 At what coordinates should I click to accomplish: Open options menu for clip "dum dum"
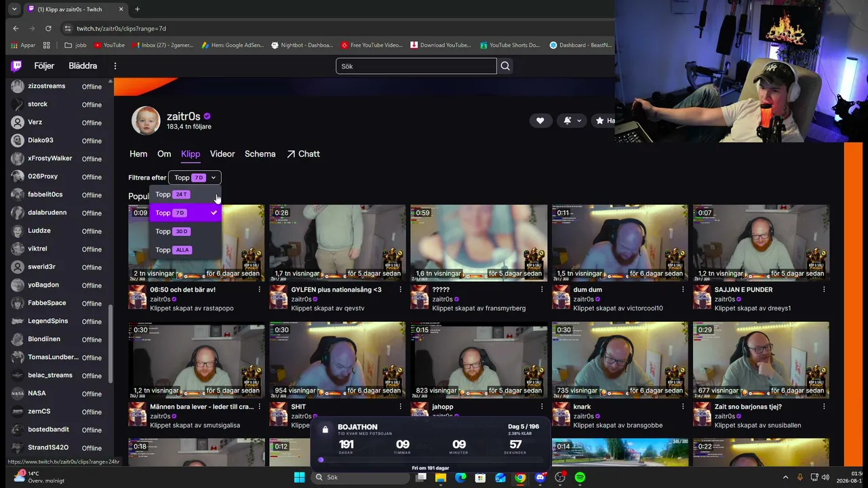(683, 289)
